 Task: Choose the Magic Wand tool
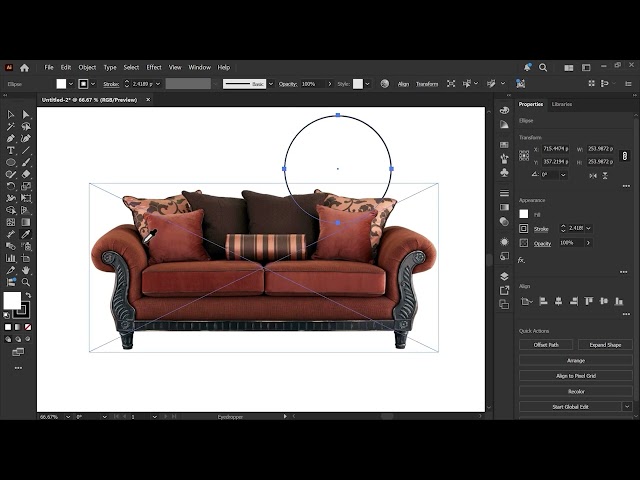11,127
